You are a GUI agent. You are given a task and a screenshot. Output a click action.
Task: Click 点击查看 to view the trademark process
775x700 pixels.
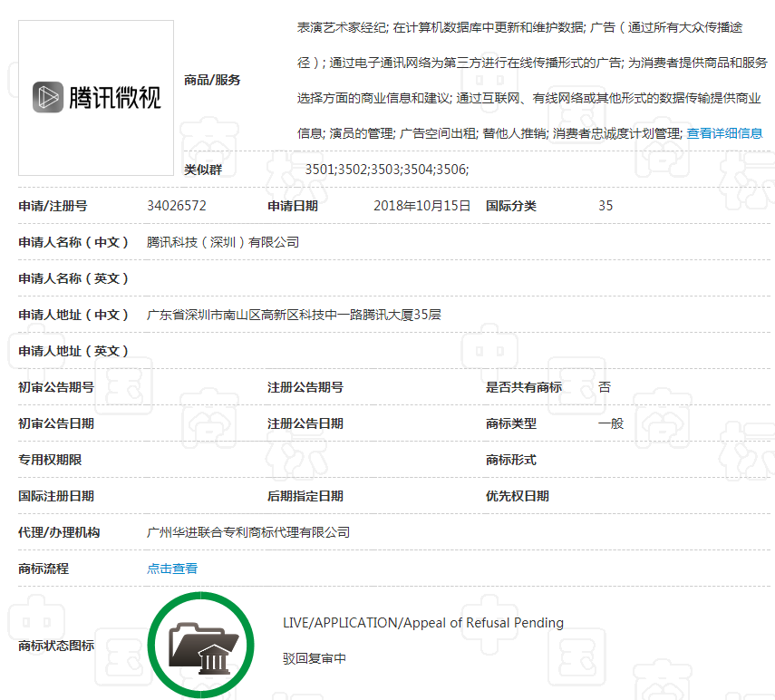point(172,569)
